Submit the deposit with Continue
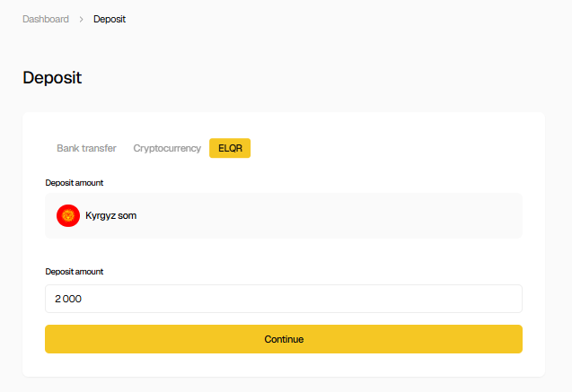Screen dimensions: 572x392 [284, 339]
